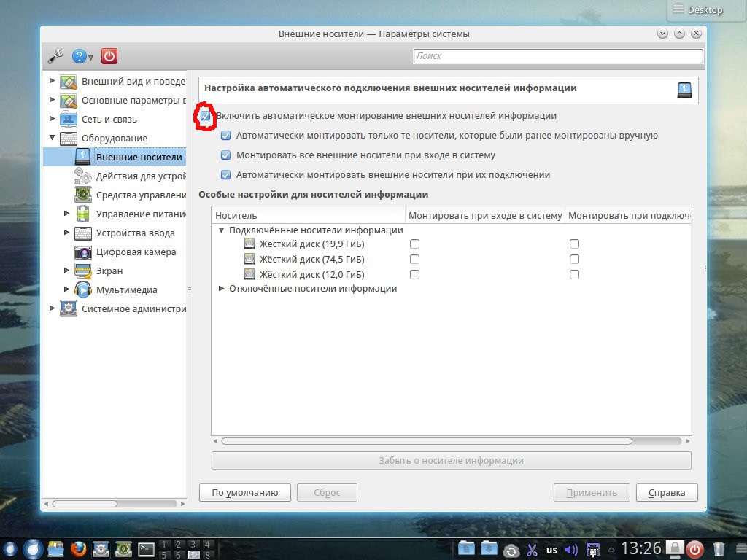The image size is (747, 560).
Task: Click the sidebar horizontal scrollbar
Action: click(x=85, y=503)
